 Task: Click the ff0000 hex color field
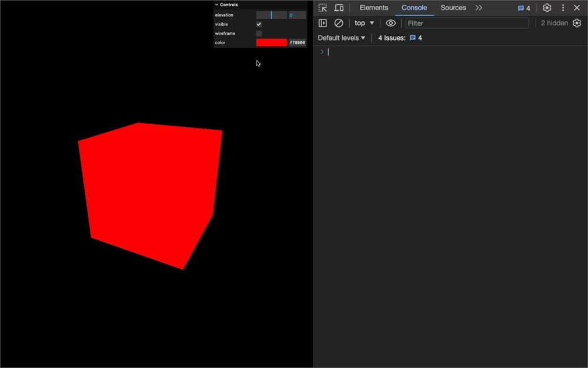(297, 42)
